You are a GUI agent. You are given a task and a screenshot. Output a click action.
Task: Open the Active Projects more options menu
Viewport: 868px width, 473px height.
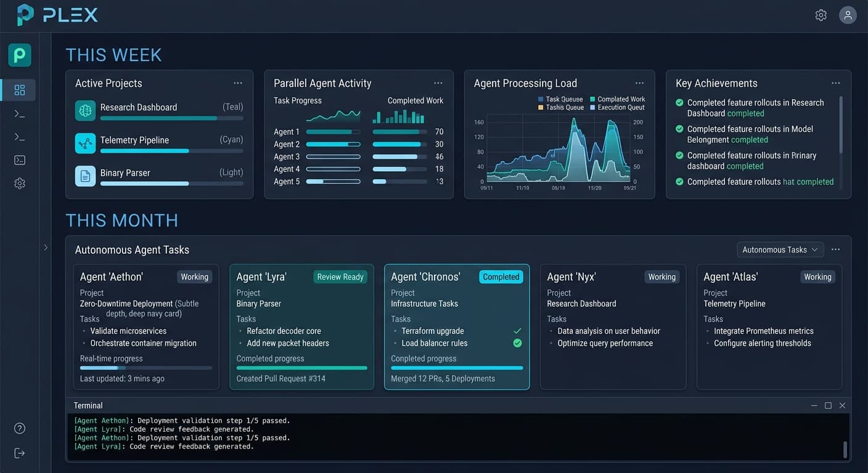point(238,83)
